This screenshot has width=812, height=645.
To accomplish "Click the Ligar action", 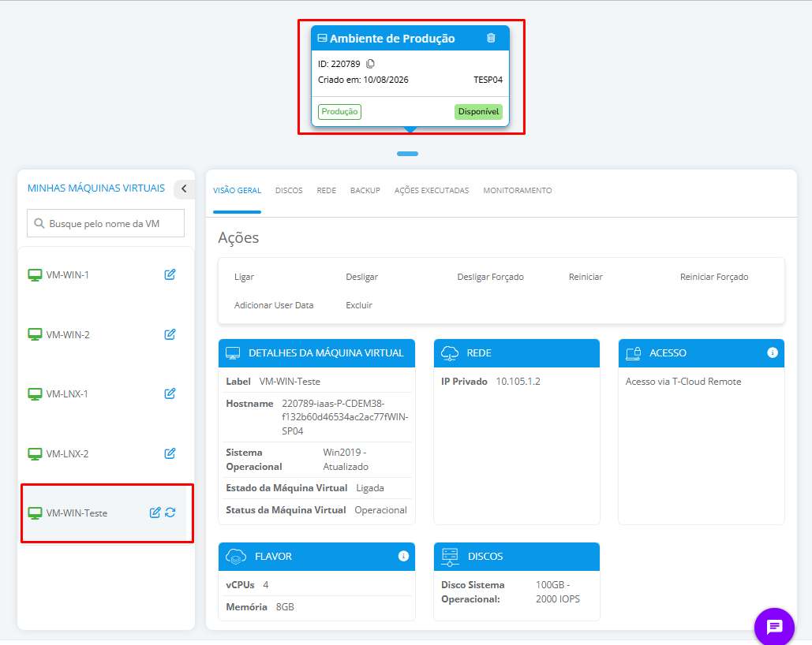I will pos(244,277).
